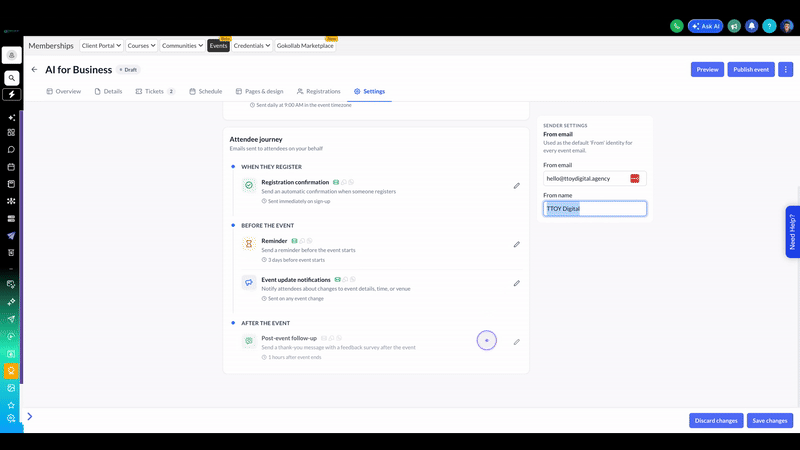This screenshot has height=450, width=800.
Task: Open the Courses dropdown
Action: pyautogui.click(x=141, y=45)
